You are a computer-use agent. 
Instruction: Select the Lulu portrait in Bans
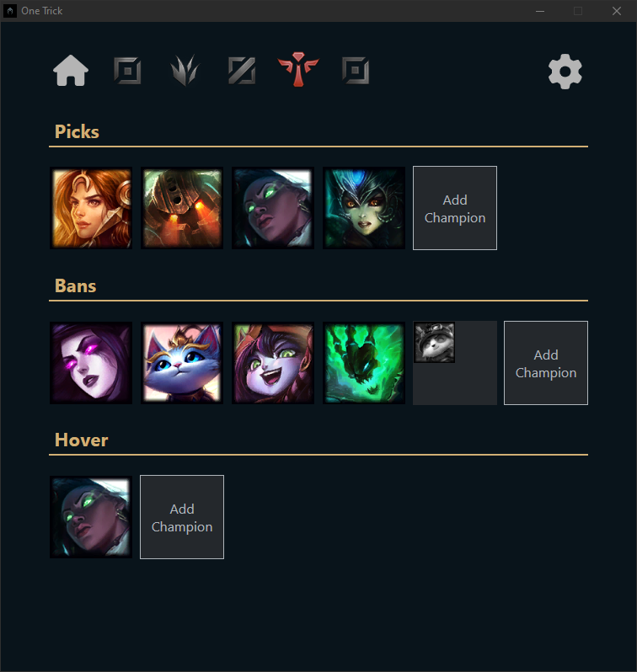[273, 363]
